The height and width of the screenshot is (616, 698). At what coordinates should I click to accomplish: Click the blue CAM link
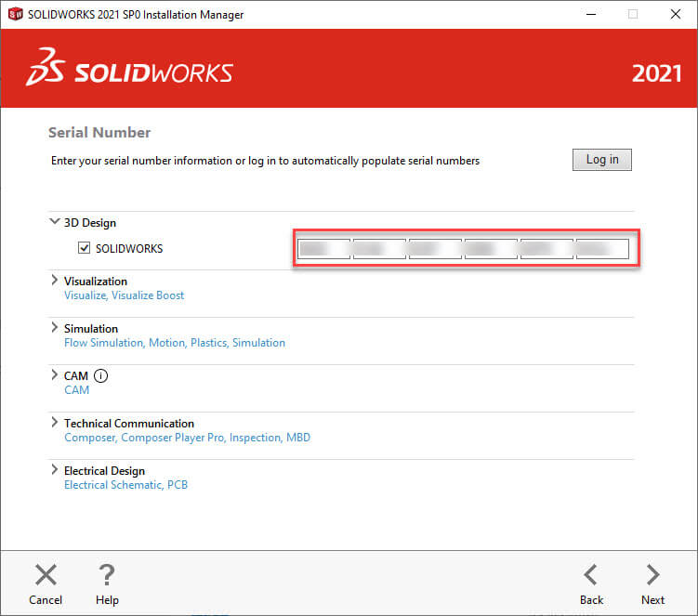tap(76, 390)
